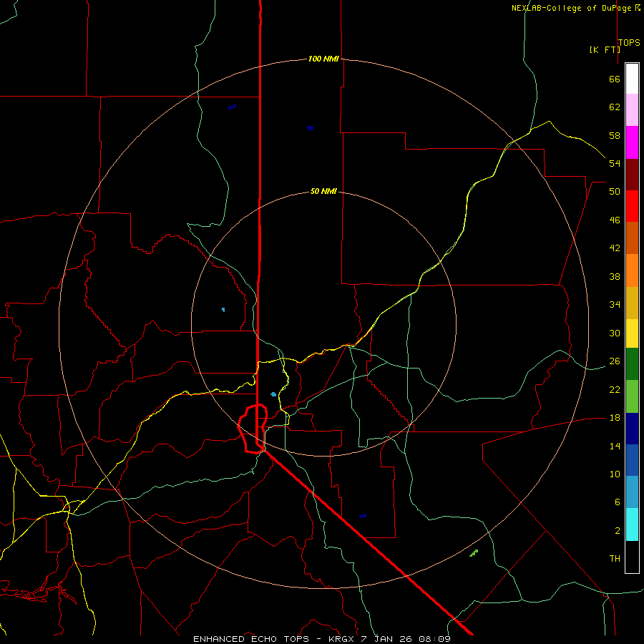Click the navy 14 kft legend color

(632, 429)
